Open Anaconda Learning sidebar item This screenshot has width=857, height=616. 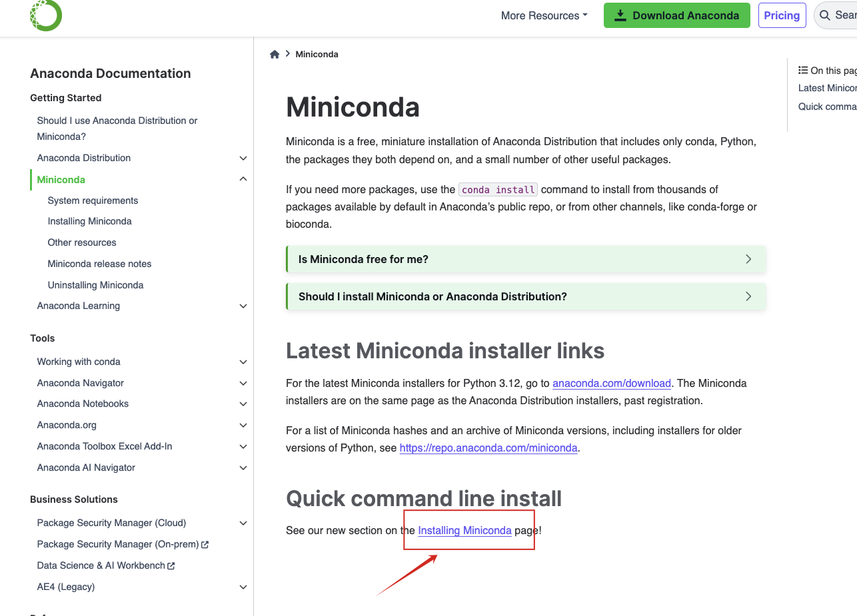79,306
